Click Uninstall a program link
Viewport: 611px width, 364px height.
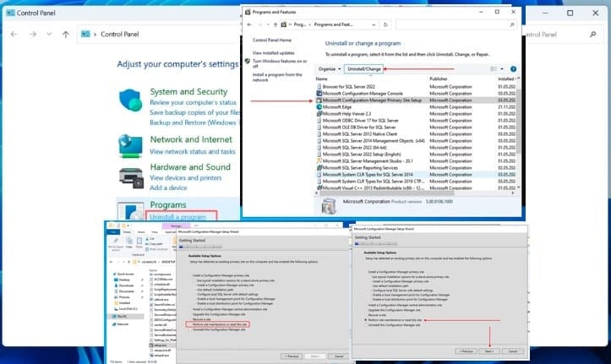(x=177, y=217)
